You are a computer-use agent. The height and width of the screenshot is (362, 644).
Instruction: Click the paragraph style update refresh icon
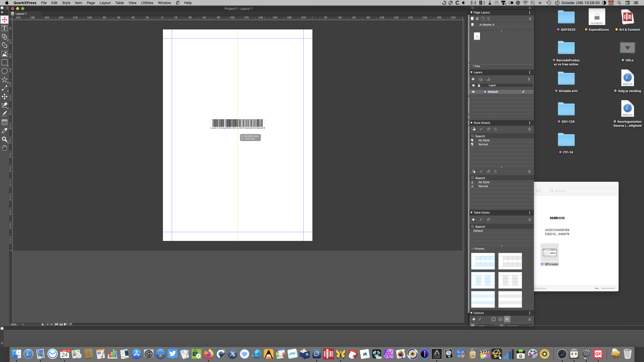495,129
